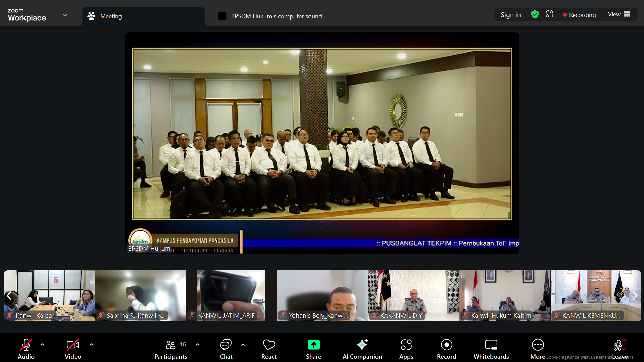
Task: Select the Meeting tab
Action: [x=111, y=16]
